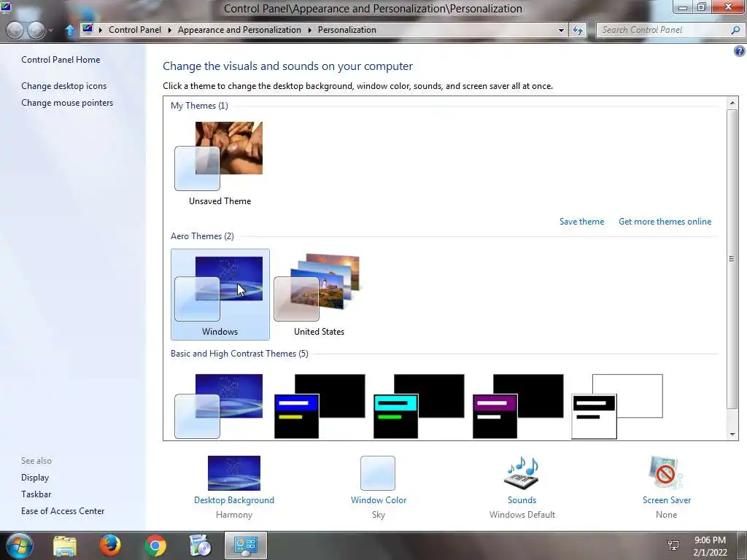Click the Sounds text link
The width and height of the screenshot is (747, 560).
pyautogui.click(x=522, y=500)
